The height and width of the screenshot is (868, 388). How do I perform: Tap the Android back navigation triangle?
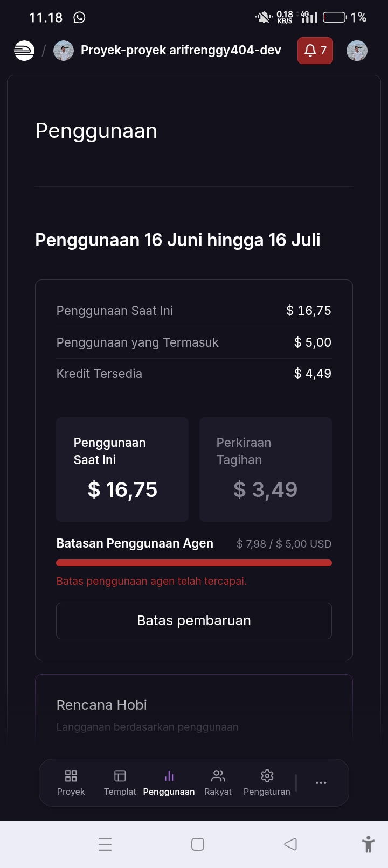pyautogui.click(x=290, y=844)
